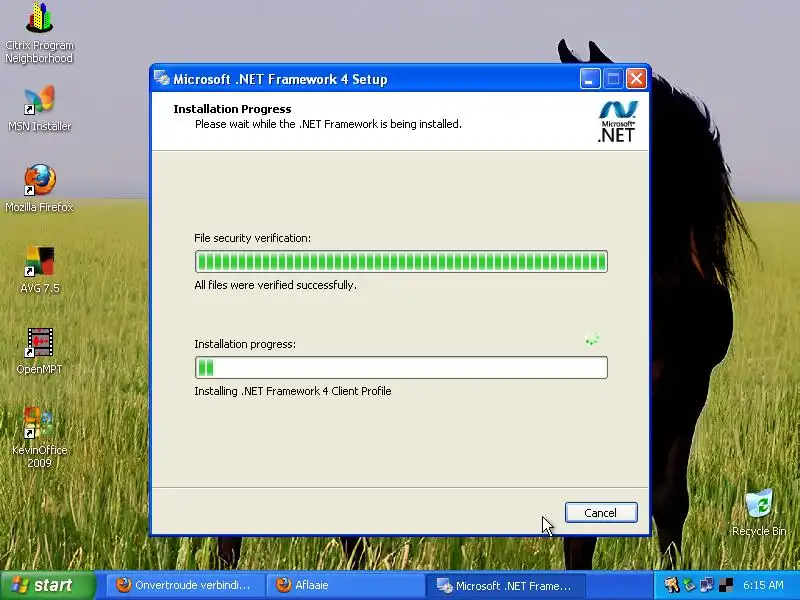Viewport: 800px width, 600px height.
Task: Click the Safely Remove Hardware tray icon
Action: pyautogui.click(x=689, y=585)
